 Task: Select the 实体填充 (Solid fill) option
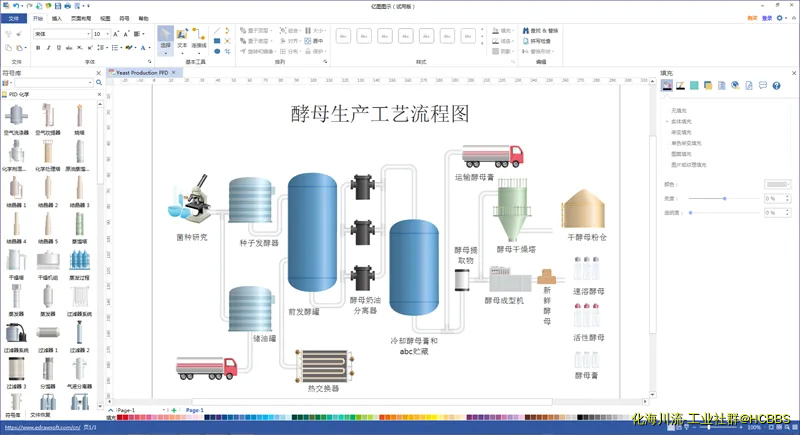pos(681,121)
